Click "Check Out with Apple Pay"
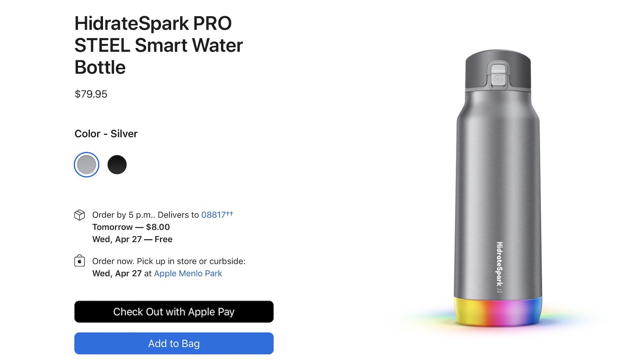Screen dimensions: 644x362 click(173, 312)
